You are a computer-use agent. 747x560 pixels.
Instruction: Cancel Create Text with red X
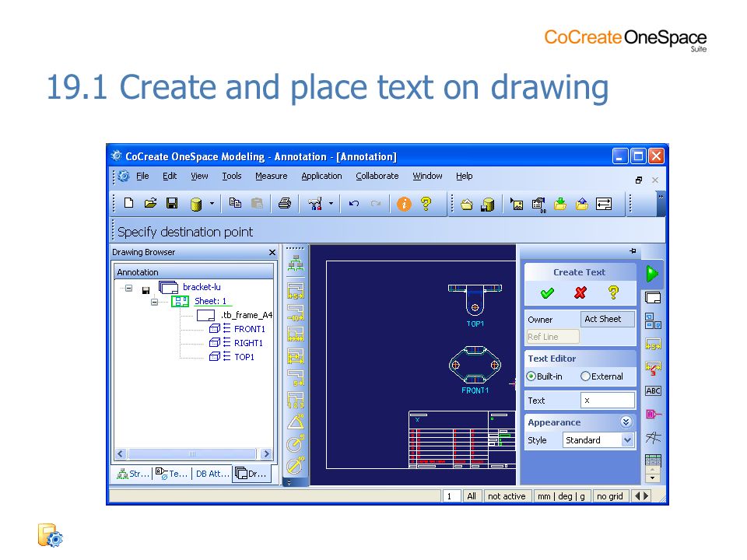580,293
